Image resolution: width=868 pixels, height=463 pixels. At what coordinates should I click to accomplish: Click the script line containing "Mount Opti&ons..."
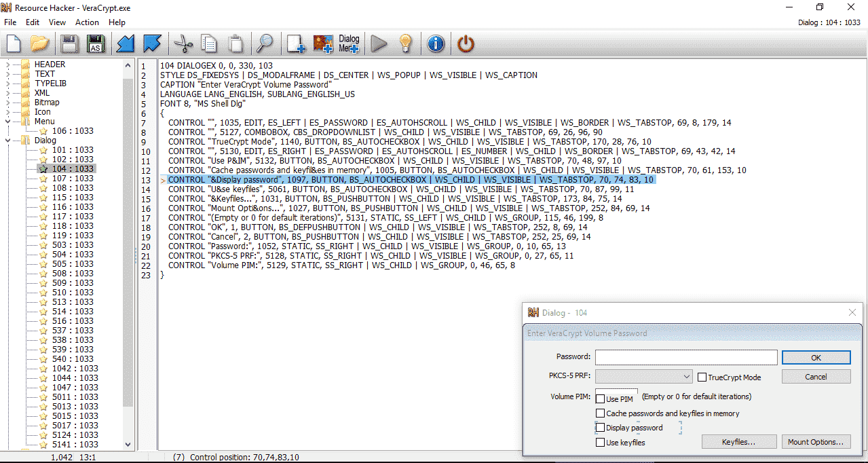pos(409,208)
